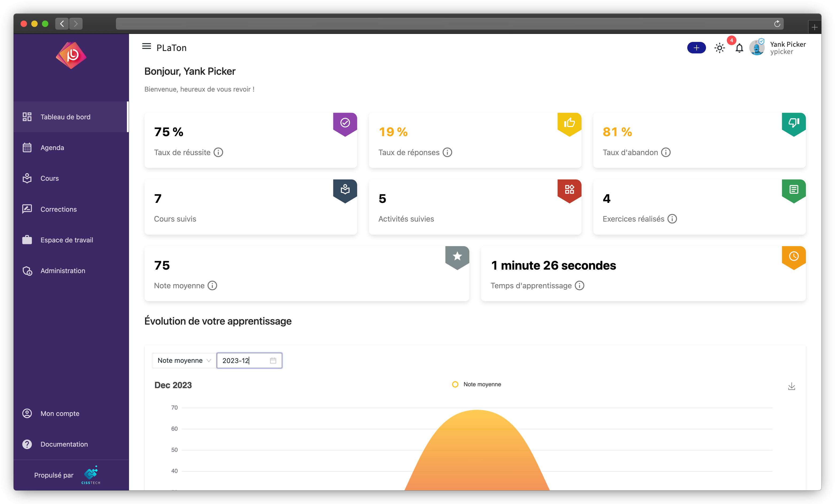Click the 75 % success rate value
Viewport: 835px width, 504px height.
(x=169, y=132)
